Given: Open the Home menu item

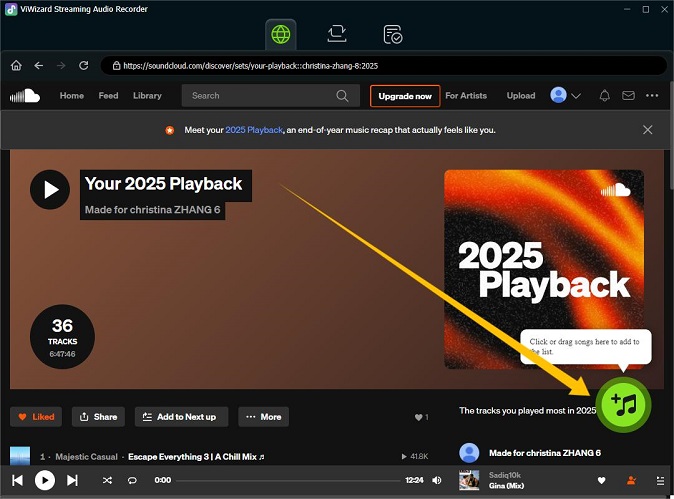Looking at the screenshot, I should [72, 95].
